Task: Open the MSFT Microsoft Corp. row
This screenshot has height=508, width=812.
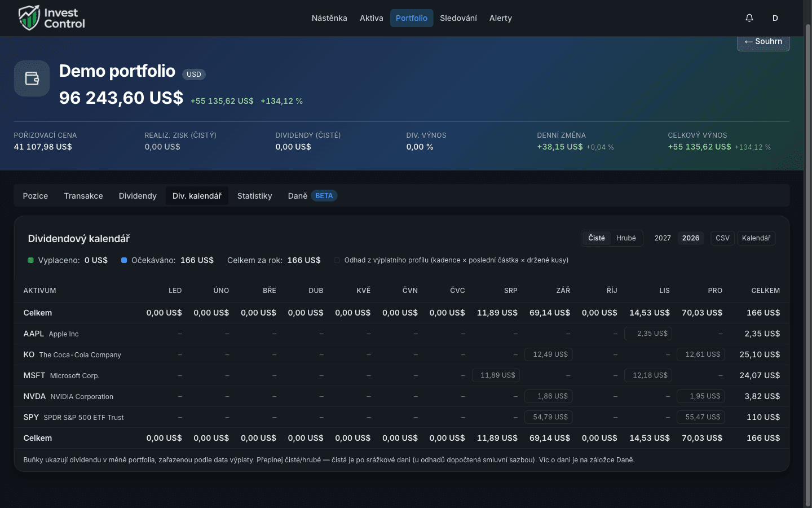Action: 401,375
